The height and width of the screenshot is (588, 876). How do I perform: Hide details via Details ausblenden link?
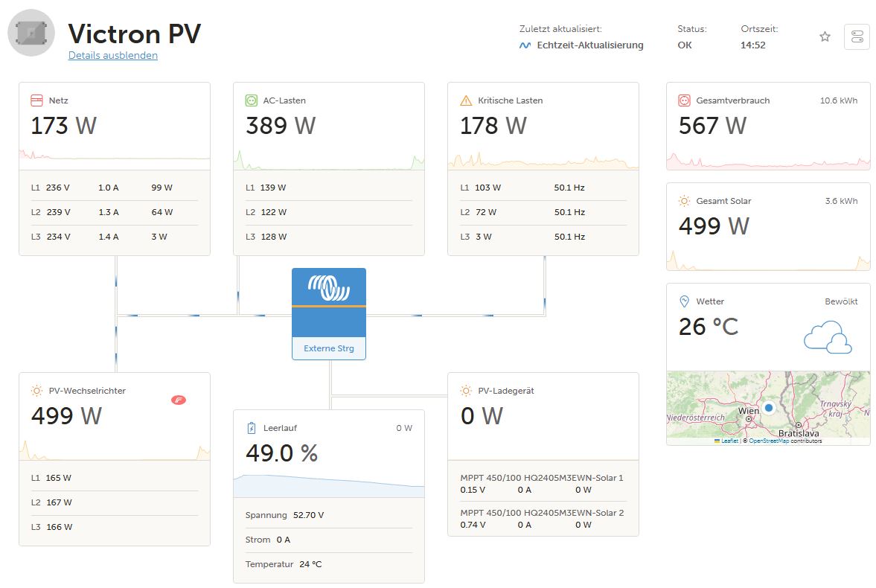(x=113, y=55)
